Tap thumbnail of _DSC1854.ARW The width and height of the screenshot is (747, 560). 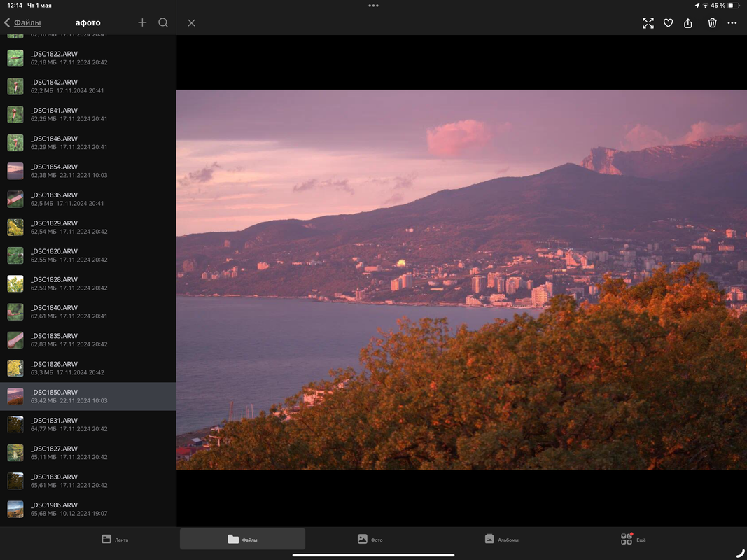click(x=15, y=171)
